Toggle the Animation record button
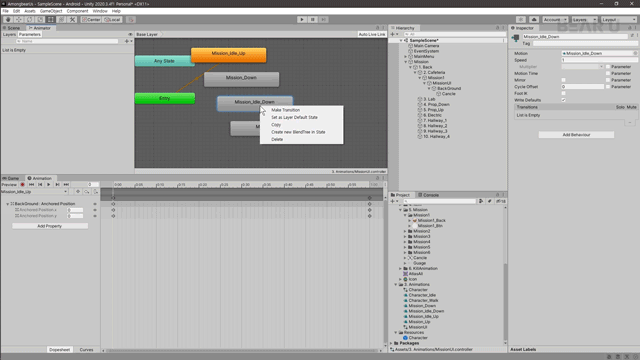The image size is (640, 360). [22, 185]
